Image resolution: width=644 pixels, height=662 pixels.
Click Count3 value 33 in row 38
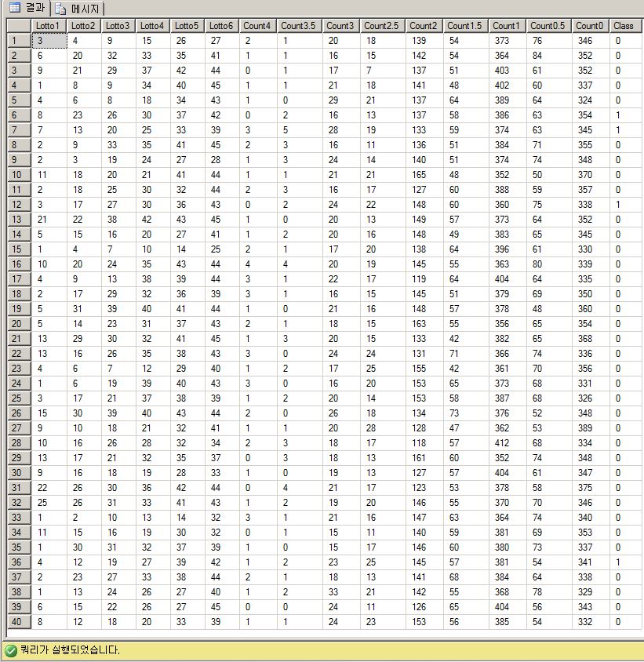(341, 592)
